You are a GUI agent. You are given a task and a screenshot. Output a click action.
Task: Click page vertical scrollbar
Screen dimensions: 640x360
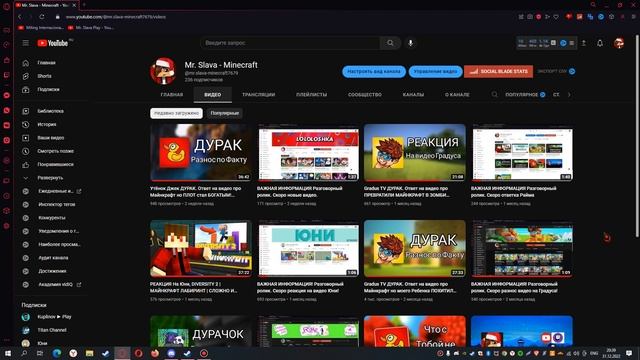point(637,135)
